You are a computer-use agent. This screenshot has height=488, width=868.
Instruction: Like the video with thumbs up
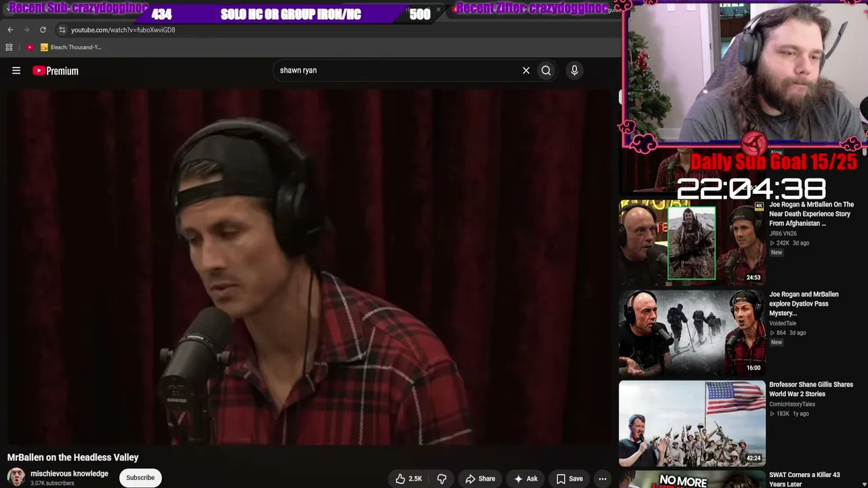point(408,479)
